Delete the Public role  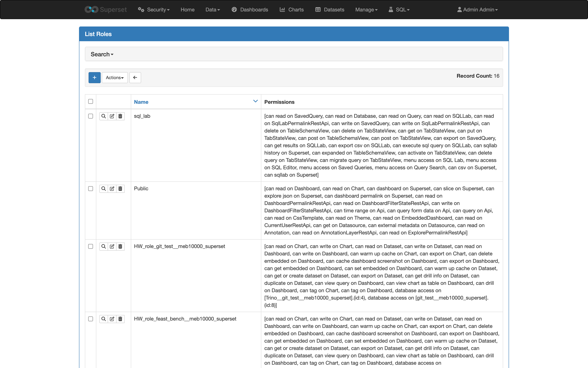click(x=120, y=189)
